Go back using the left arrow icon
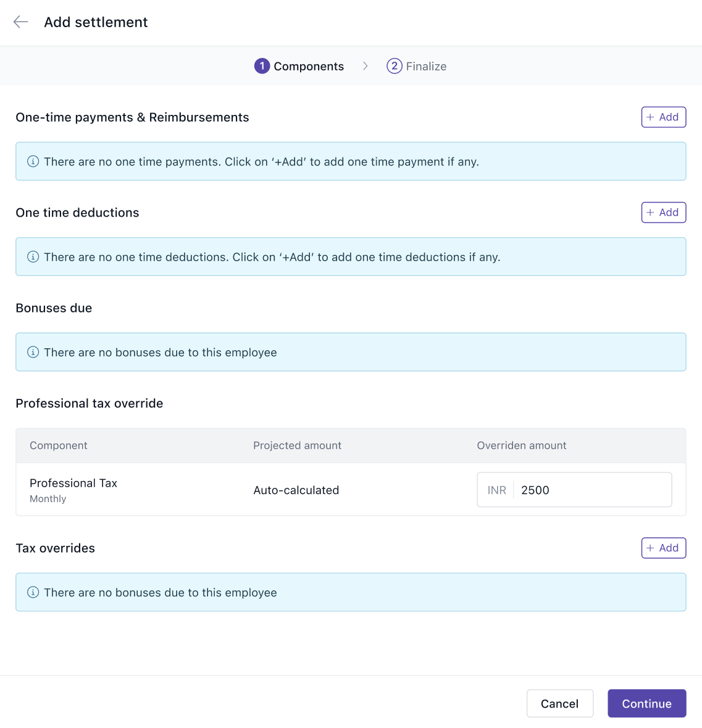 pyautogui.click(x=21, y=22)
